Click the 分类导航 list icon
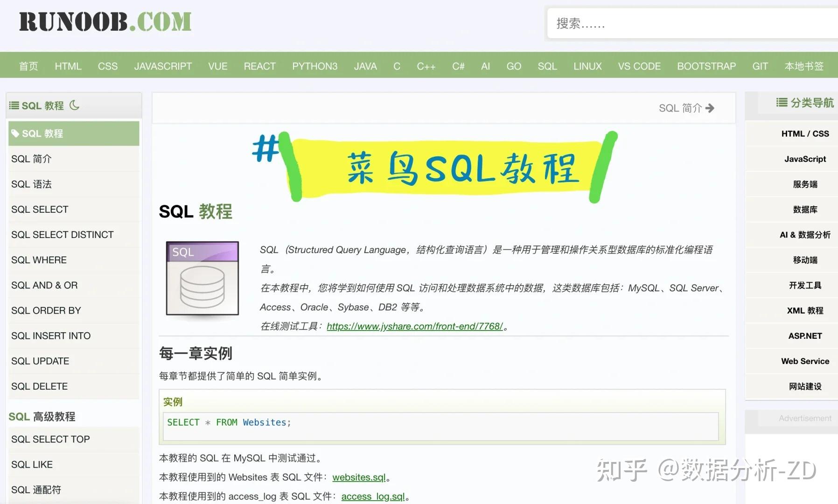838x504 pixels. (782, 103)
